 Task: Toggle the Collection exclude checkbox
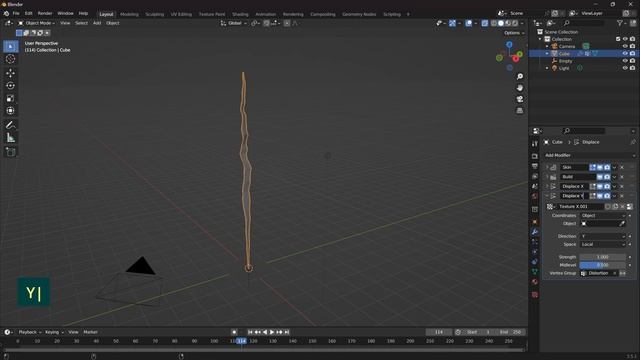tap(618, 39)
